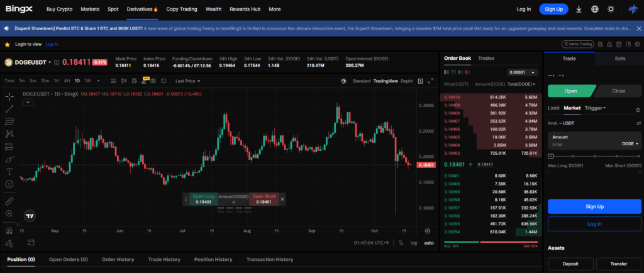Open the Order History tab
644x273 pixels.
[118, 259]
